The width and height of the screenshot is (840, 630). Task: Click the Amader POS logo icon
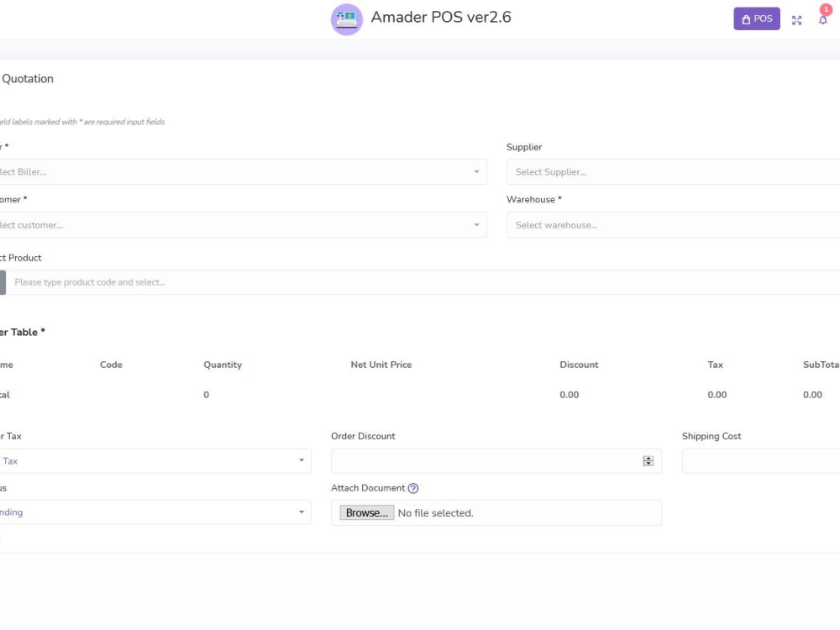347,19
